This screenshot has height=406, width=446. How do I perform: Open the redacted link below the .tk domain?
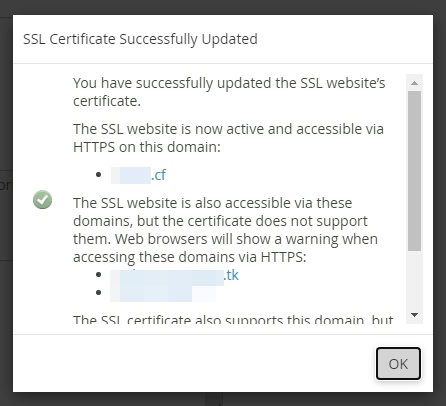coord(163,293)
